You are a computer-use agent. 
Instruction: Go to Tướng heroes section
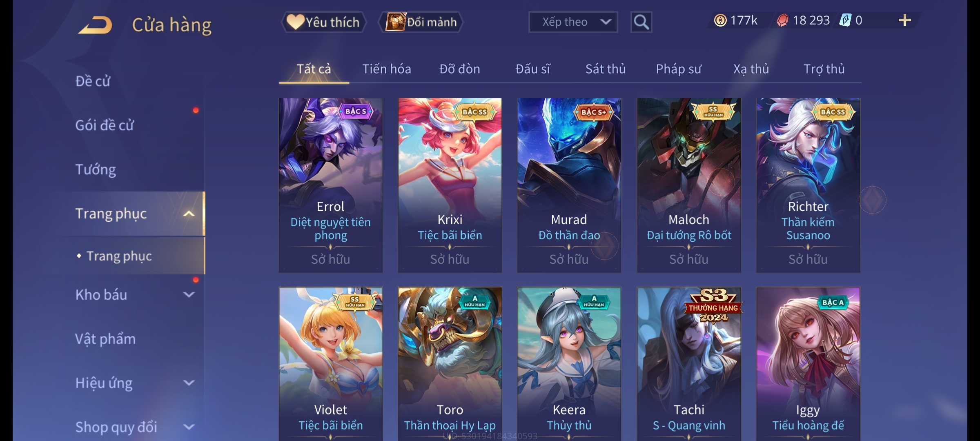point(96,169)
